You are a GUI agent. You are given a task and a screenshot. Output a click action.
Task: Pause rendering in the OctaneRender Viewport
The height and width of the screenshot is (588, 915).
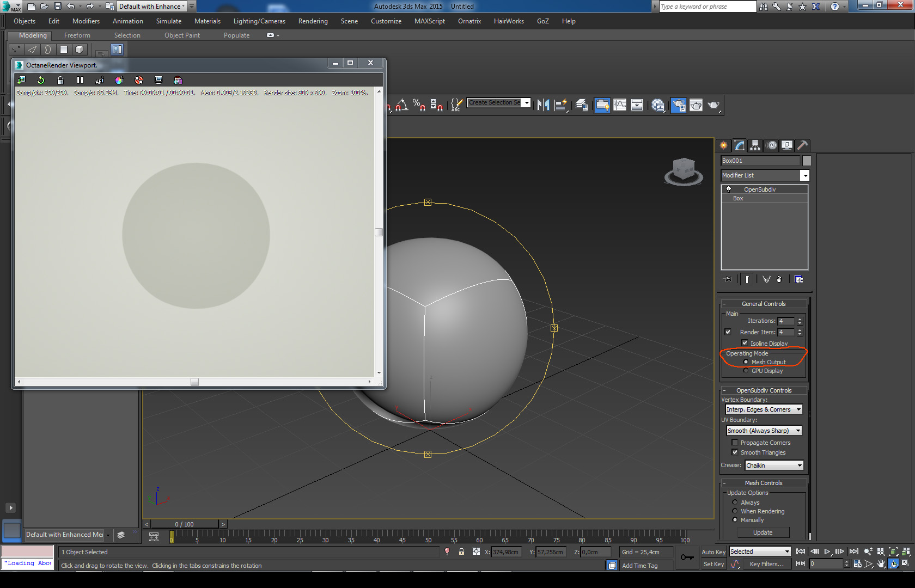click(80, 80)
